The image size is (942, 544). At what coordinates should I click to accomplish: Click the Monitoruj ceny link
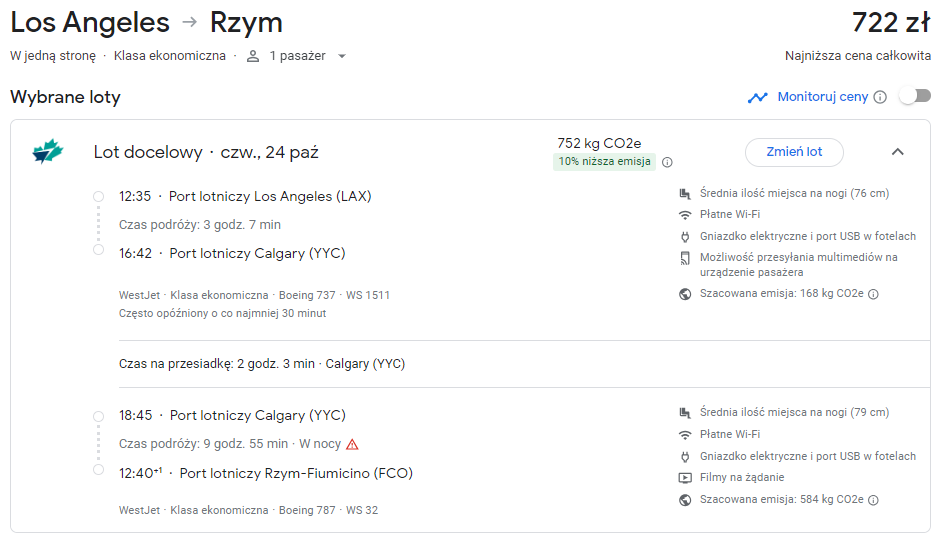(822, 97)
